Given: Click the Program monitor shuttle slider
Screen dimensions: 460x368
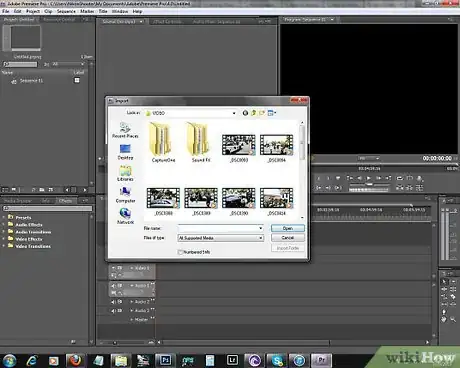Looking at the screenshot, I should tap(369, 184).
